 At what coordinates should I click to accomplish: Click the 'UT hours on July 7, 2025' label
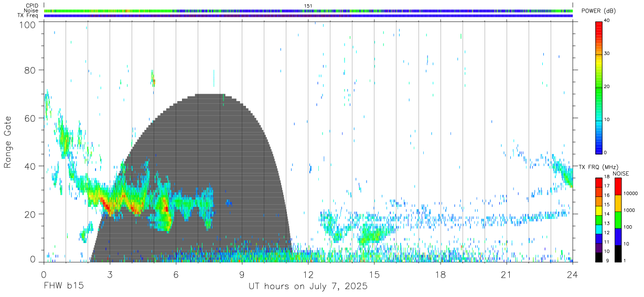tap(308, 287)
